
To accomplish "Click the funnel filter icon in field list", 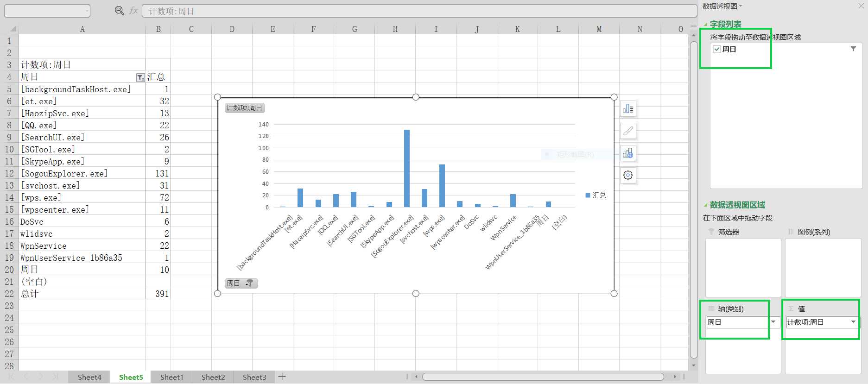I will click(853, 49).
